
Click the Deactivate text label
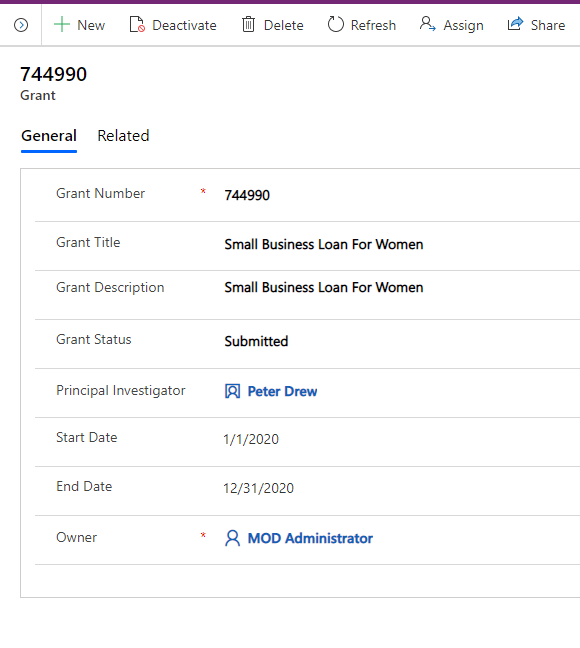point(184,25)
